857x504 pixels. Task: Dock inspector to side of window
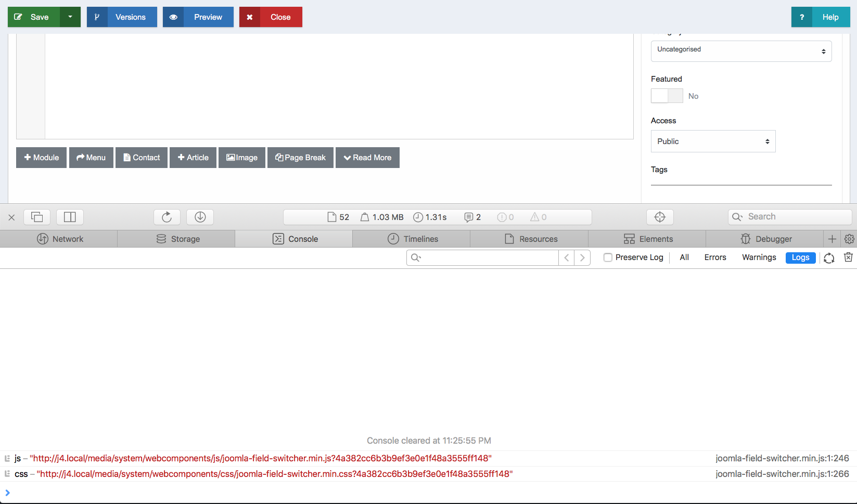point(70,217)
